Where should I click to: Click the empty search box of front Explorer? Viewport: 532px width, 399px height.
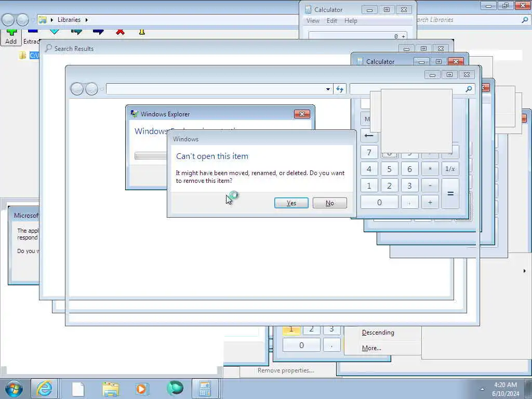[x=407, y=89]
